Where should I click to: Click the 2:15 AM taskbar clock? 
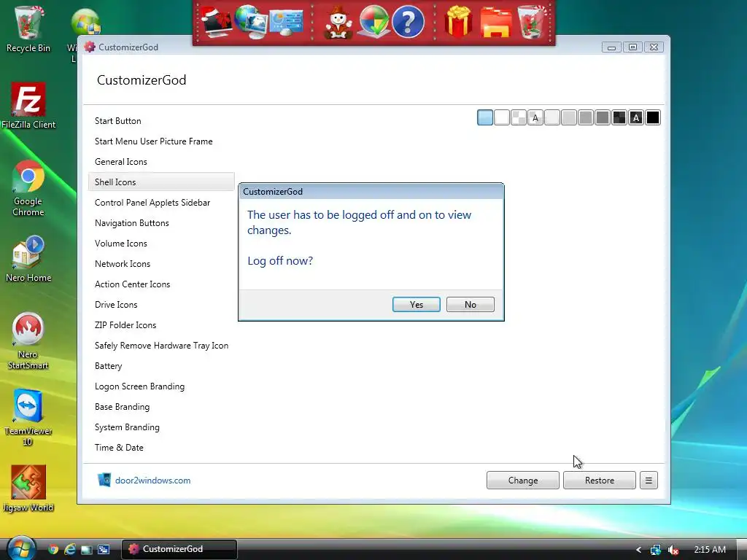(709, 550)
